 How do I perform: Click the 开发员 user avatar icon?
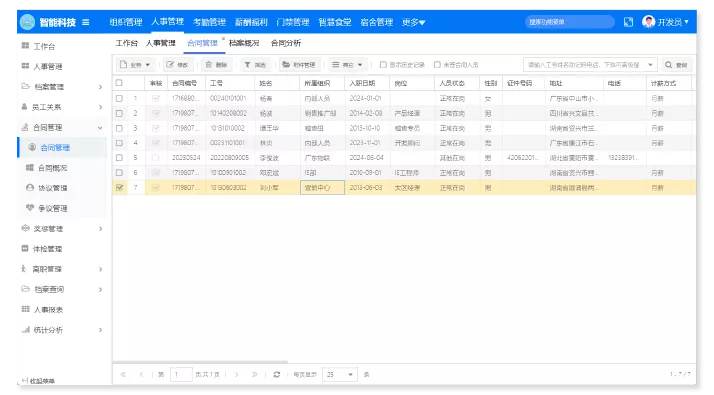pos(648,21)
